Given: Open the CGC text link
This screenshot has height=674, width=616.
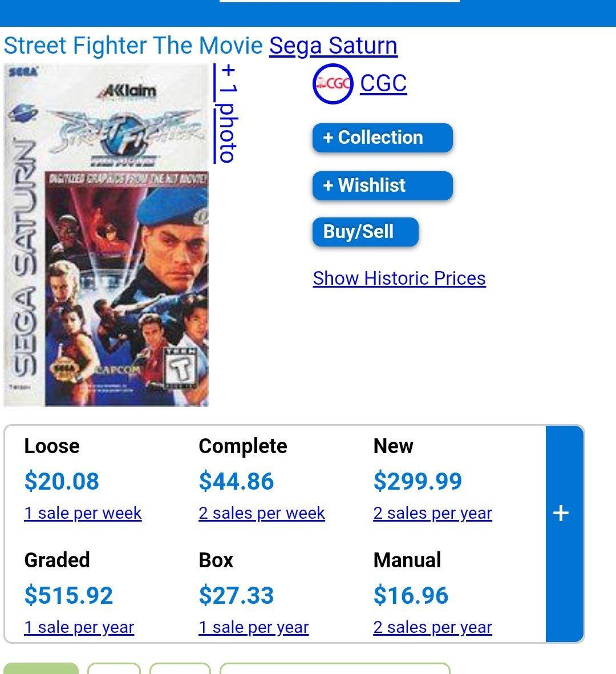Looking at the screenshot, I should pos(383,83).
